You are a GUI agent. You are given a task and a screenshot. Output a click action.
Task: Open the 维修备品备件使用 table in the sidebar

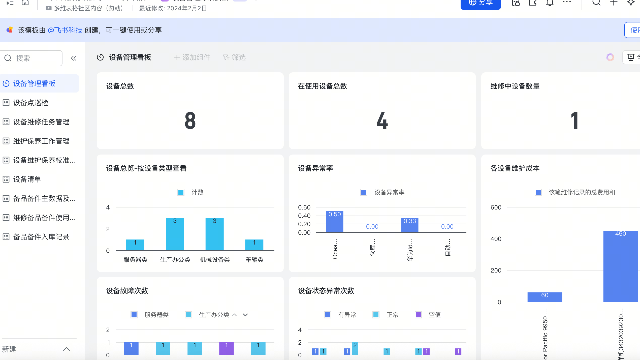[x=39, y=218]
